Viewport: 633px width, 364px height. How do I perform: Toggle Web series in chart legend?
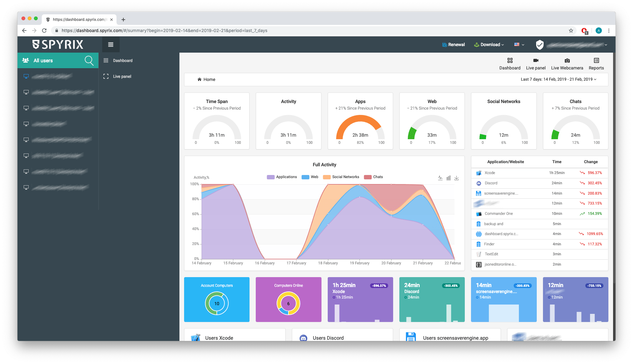coord(310,177)
